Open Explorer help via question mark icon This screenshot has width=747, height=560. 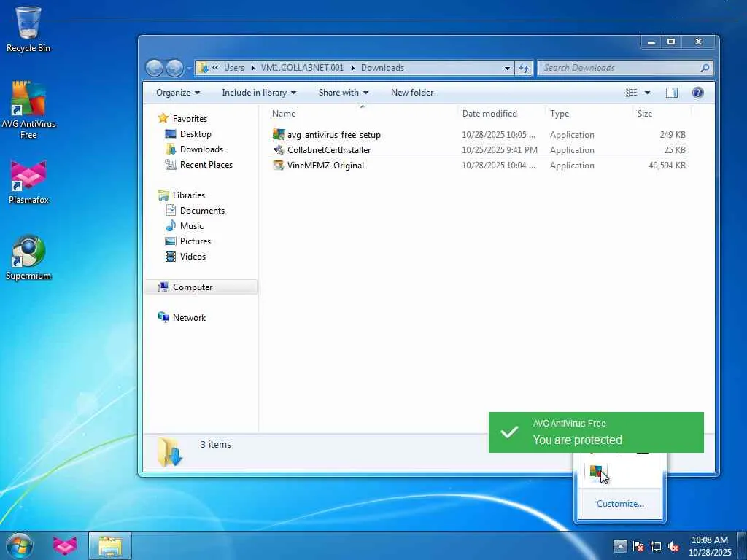698,93
